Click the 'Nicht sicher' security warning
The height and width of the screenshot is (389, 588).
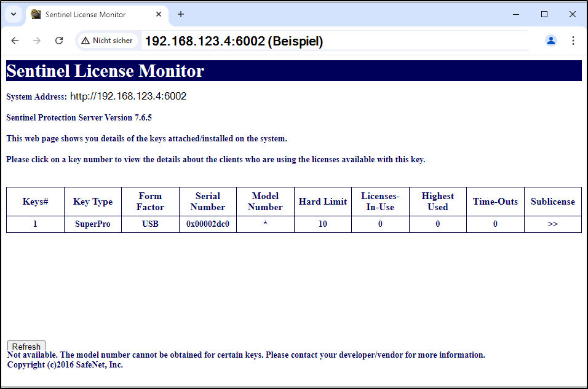pos(107,41)
